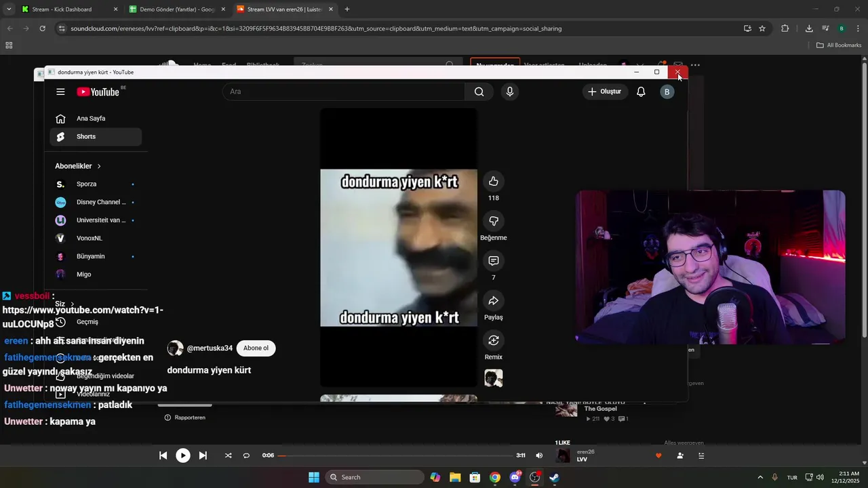Open Migo subscription channel
The width and height of the screenshot is (868, 488).
[x=96, y=274]
